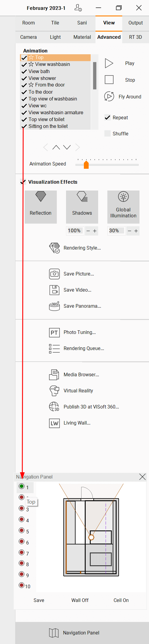This screenshot has width=149, height=644.
Task: Move animation item up with chevron
Action: click(x=56, y=147)
